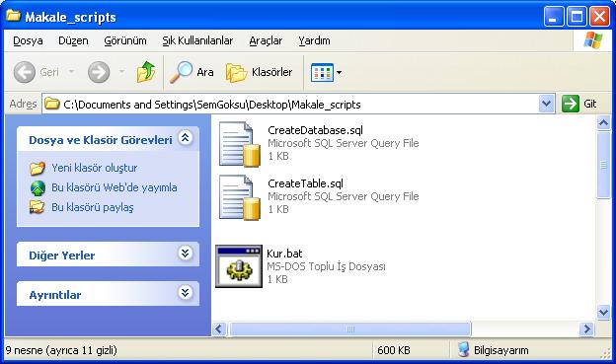This screenshot has width=616, height=364.
Task: Click the Kur.bat file name
Action: 284,254
